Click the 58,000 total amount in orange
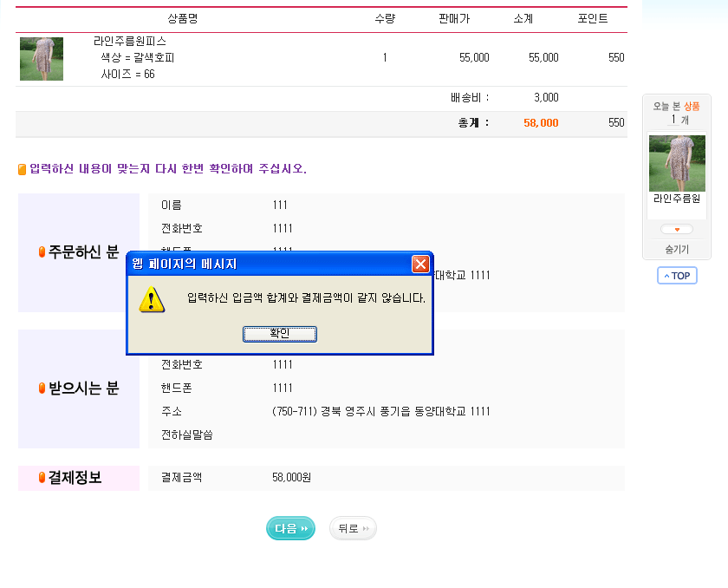Image resolution: width=728 pixels, height=588 pixels. [541, 123]
